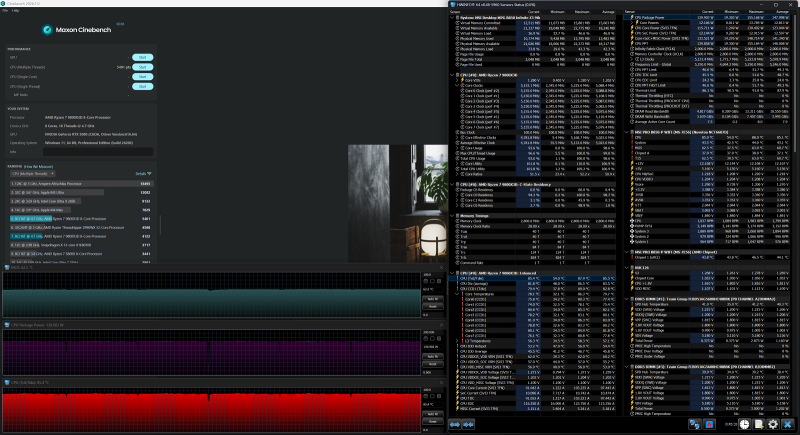
Task: Click Current column header in left sensor pane
Action: coord(534,12)
